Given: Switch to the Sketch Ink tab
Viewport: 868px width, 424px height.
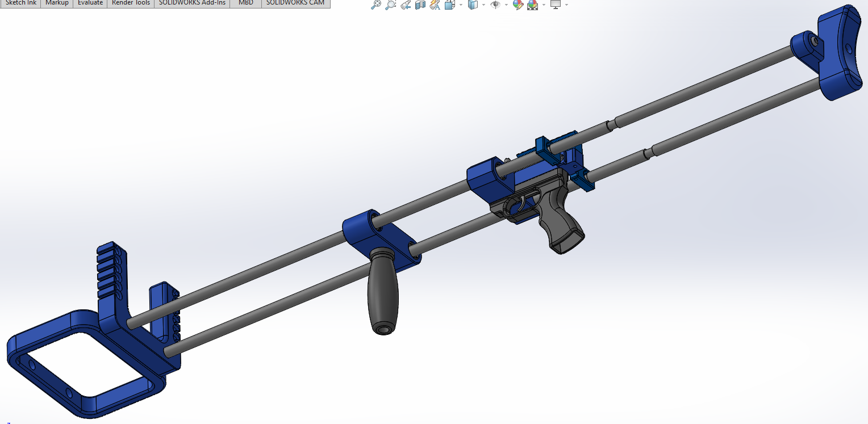Looking at the screenshot, I should 20,3.
